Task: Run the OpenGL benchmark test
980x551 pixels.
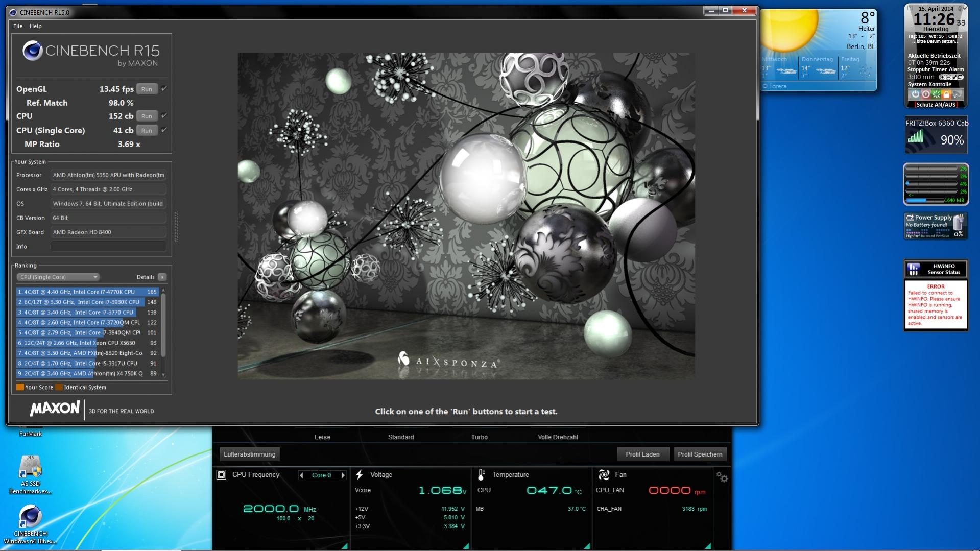Action: (x=147, y=89)
